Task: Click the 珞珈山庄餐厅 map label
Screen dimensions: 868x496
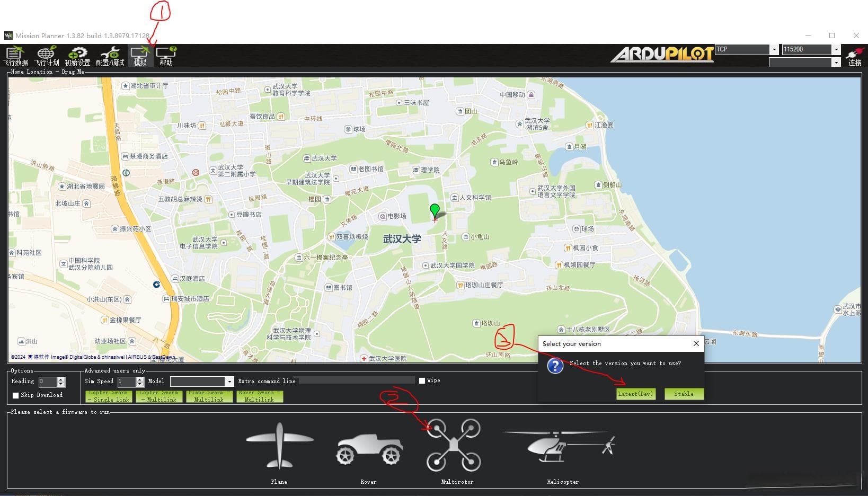Action: 484,285
